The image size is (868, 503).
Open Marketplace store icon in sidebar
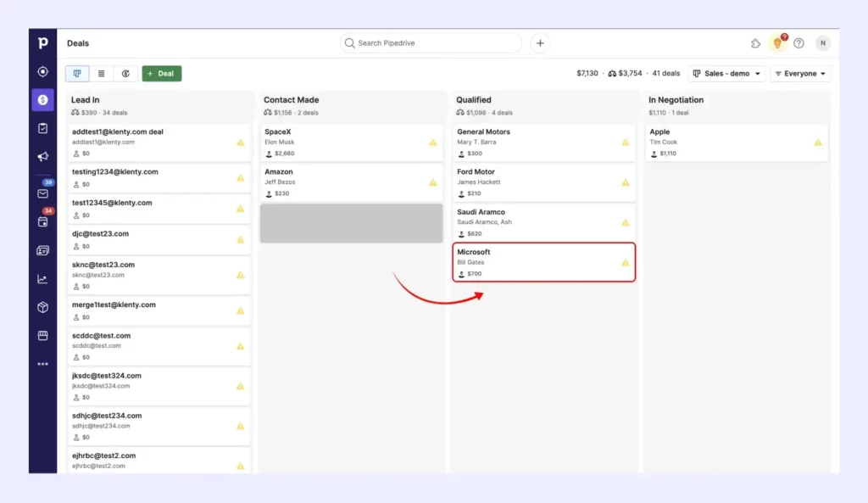pos(42,336)
